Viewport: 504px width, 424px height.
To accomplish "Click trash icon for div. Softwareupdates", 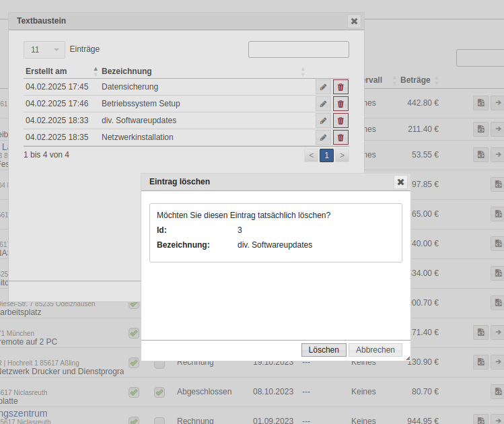I will point(340,120).
